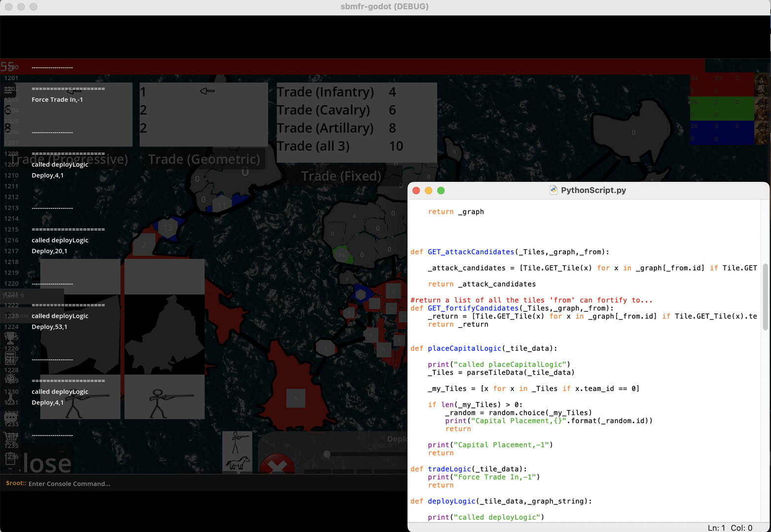The image size is (771, 532).
Task: Click the Trade (Cavalry) row
Action: pyautogui.click(x=340, y=110)
